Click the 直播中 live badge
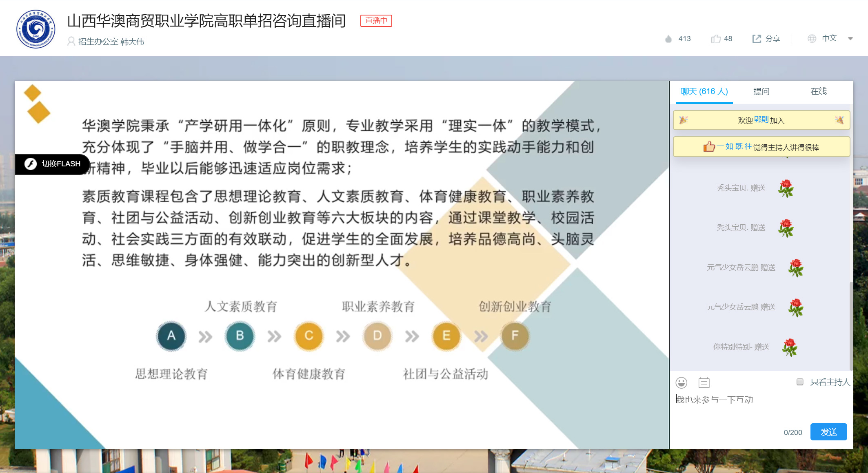 (x=376, y=21)
